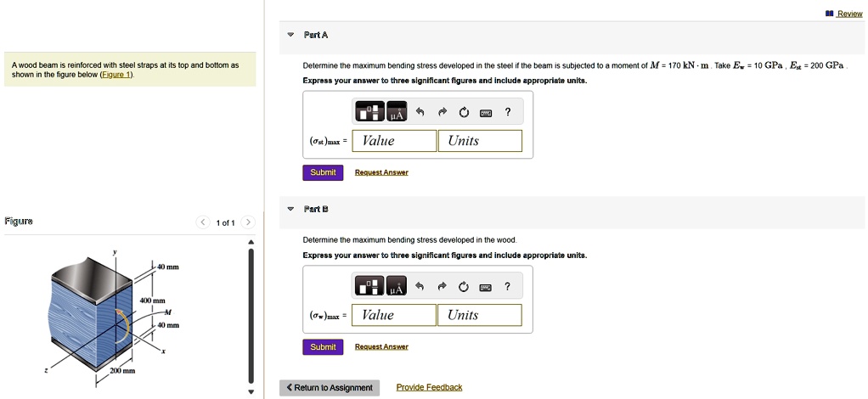Click the Part B Units input field

click(479, 315)
